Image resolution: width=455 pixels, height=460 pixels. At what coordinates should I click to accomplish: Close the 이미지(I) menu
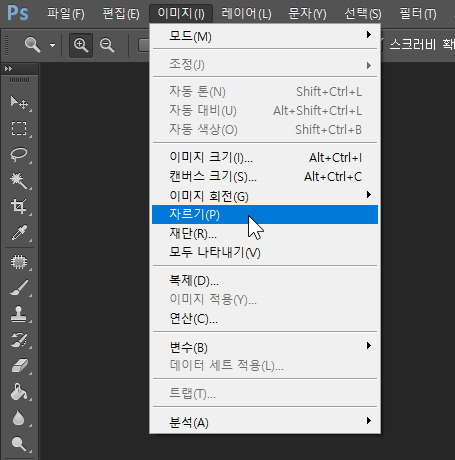click(x=181, y=14)
